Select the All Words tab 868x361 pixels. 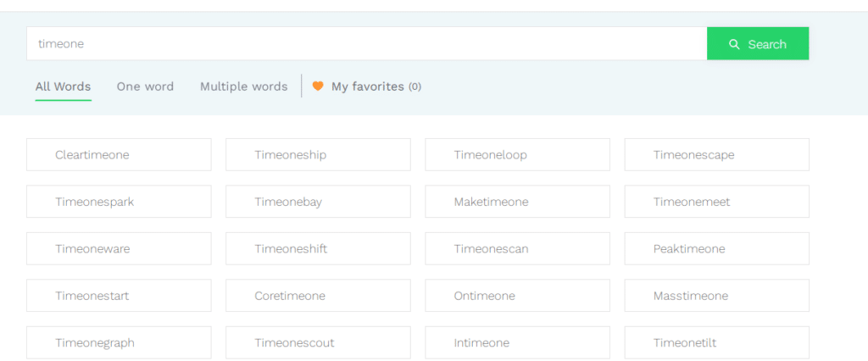(x=63, y=86)
